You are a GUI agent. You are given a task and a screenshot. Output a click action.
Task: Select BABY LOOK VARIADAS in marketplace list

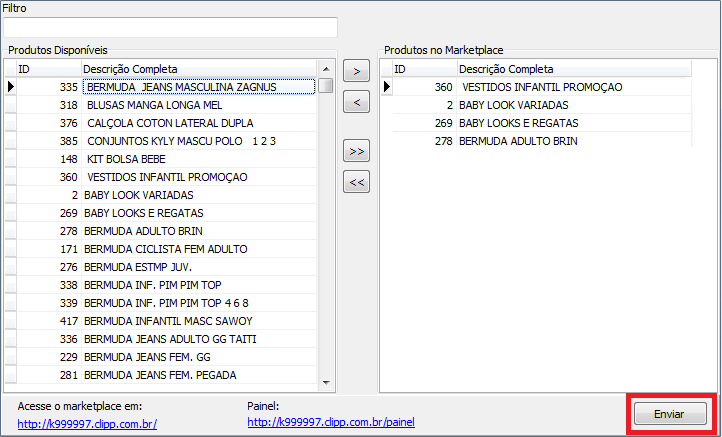click(x=514, y=105)
